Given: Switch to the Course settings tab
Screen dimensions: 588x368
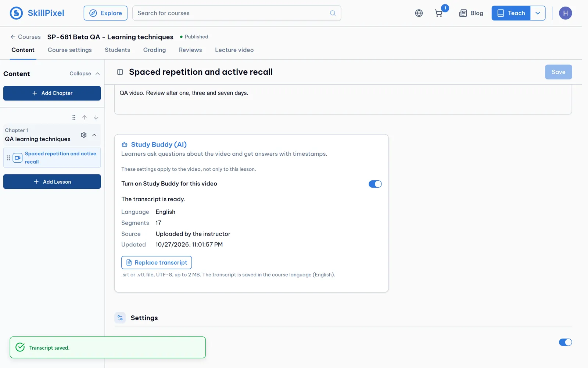Looking at the screenshot, I should (70, 50).
